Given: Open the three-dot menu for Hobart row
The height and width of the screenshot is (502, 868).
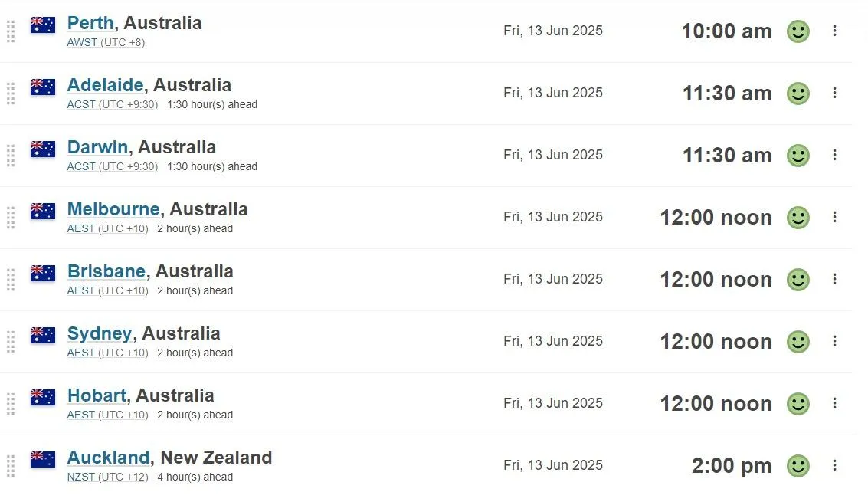Looking at the screenshot, I should pos(834,403).
